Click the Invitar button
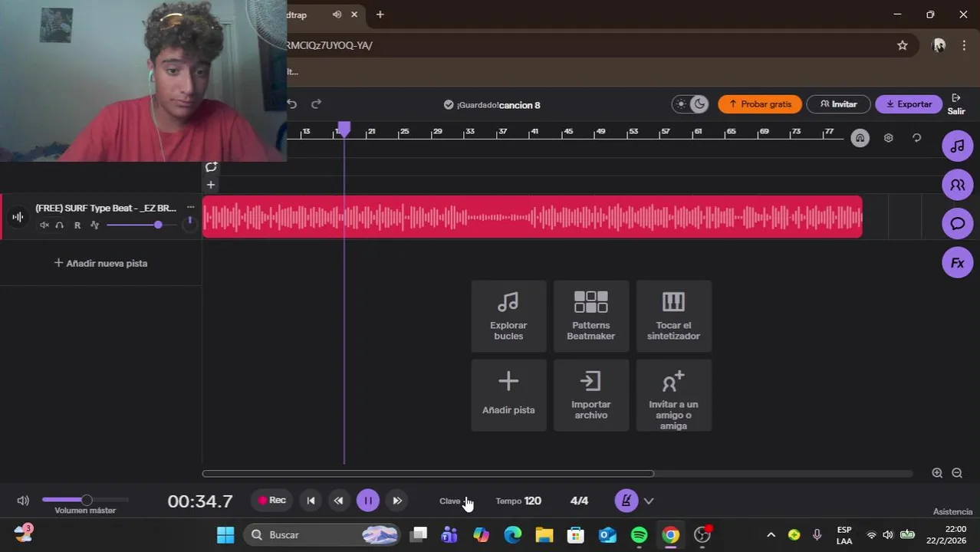This screenshot has width=980, height=552. [838, 104]
